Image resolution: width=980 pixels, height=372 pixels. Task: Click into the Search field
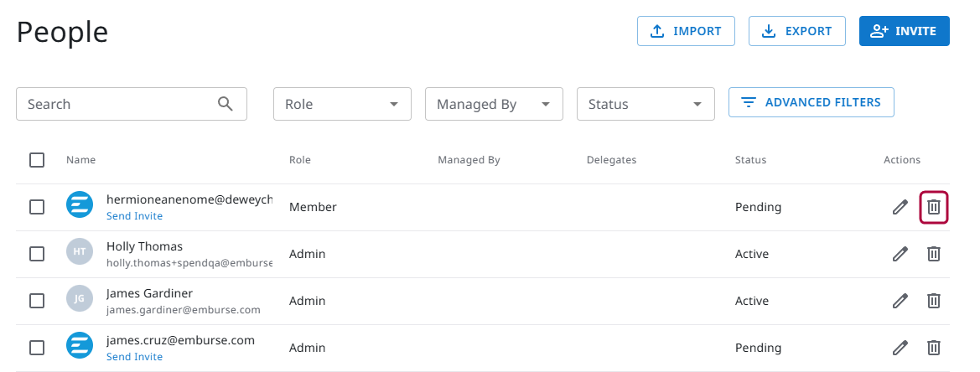[x=117, y=104]
